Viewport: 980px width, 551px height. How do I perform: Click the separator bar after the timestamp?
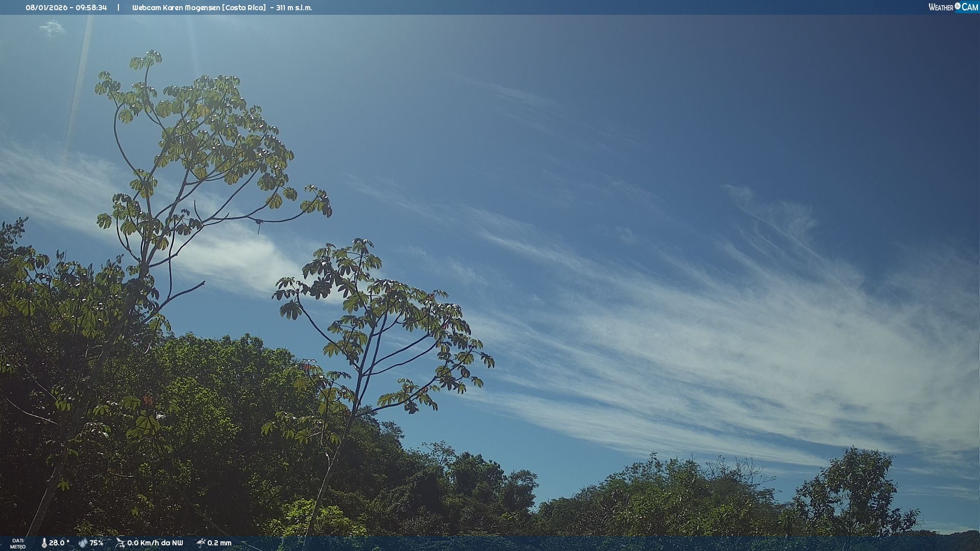pyautogui.click(x=118, y=8)
